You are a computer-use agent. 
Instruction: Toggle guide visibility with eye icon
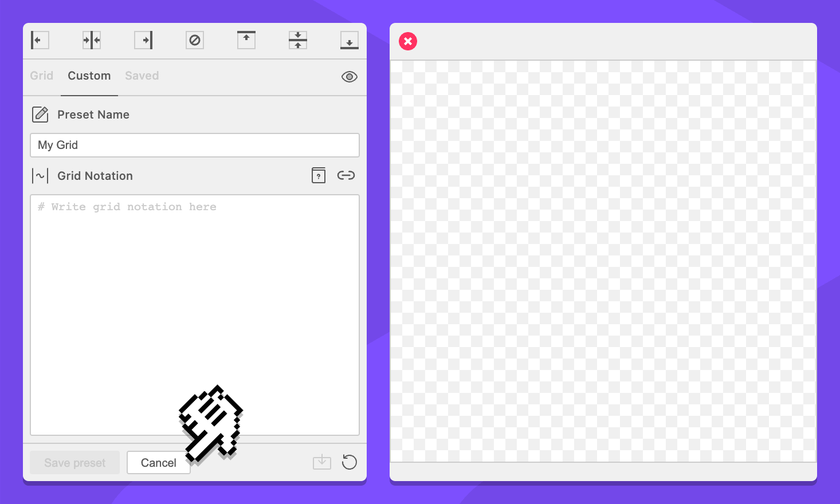(349, 77)
